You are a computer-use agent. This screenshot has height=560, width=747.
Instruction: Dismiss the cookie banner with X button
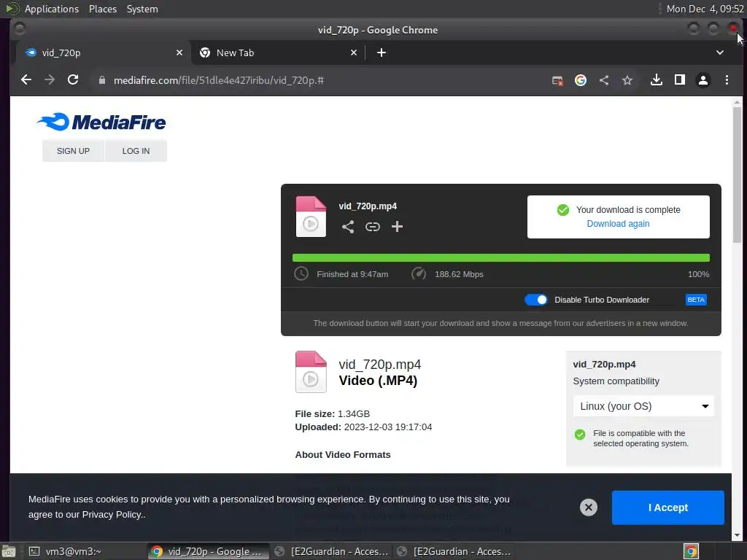pyautogui.click(x=589, y=507)
